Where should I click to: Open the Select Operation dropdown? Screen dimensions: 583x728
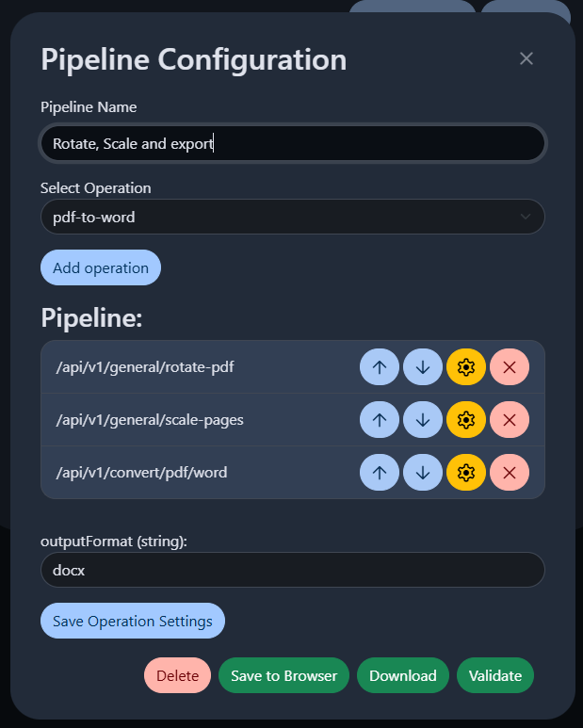pyautogui.click(x=292, y=217)
